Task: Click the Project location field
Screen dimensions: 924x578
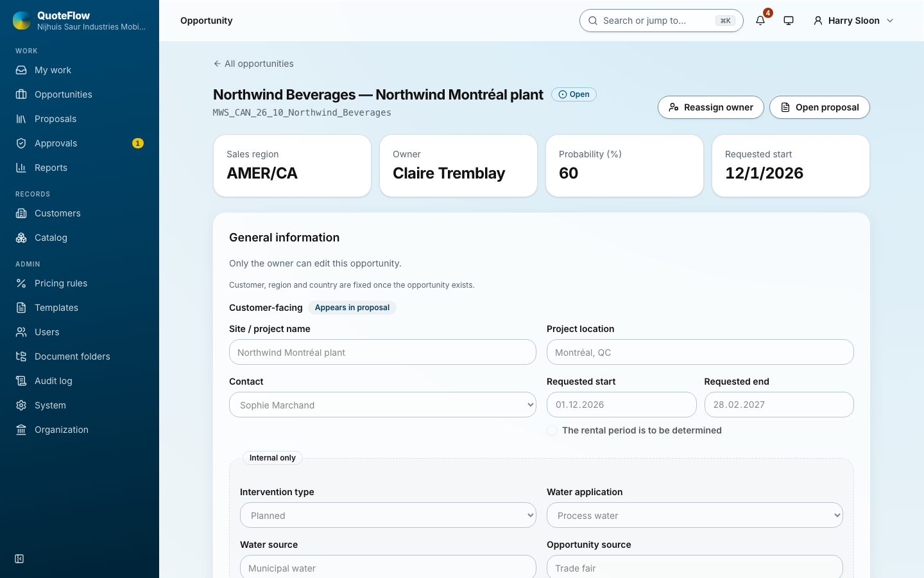Action: (x=700, y=352)
